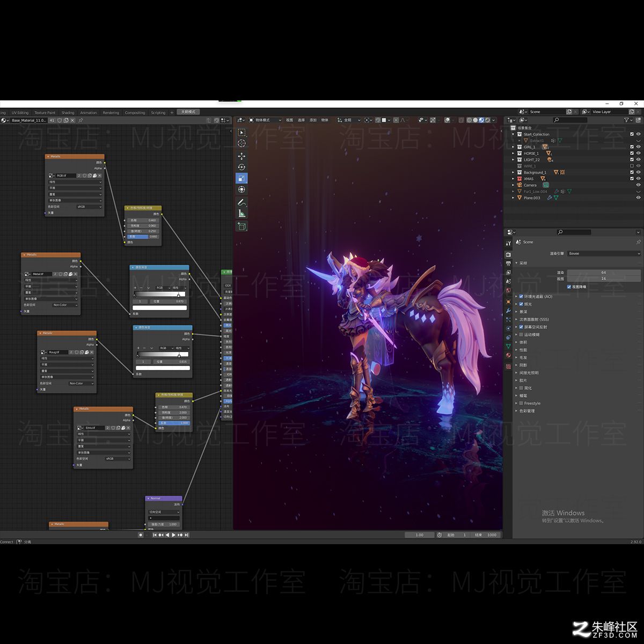Select the Measure tool

click(241, 214)
